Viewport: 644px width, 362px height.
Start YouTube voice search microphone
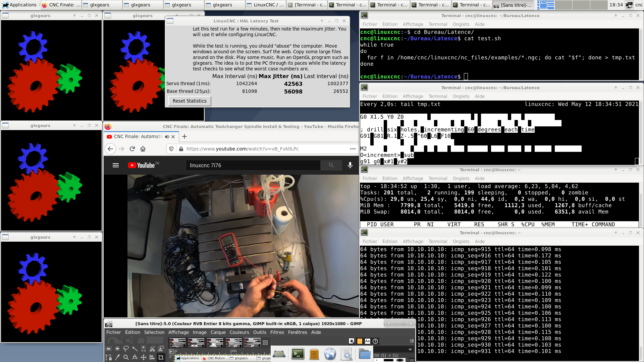click(350, 165)
